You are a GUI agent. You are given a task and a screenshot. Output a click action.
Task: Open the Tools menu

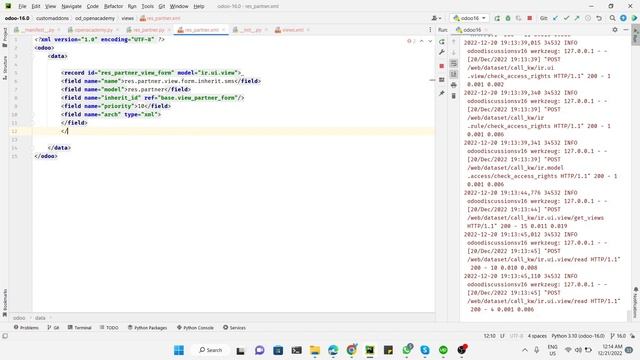147,7
